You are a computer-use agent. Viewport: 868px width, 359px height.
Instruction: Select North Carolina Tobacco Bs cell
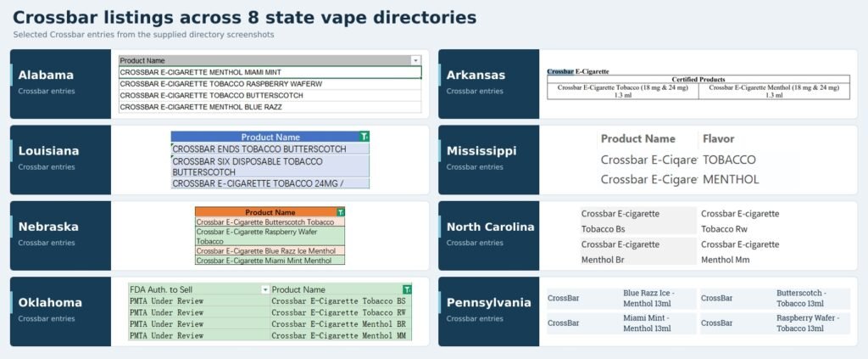[638, 221]
